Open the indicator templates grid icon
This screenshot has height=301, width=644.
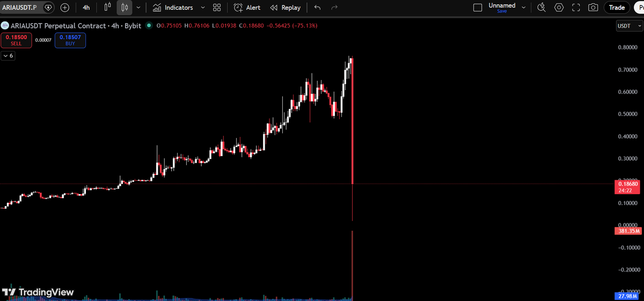click(x=217, y=8)
